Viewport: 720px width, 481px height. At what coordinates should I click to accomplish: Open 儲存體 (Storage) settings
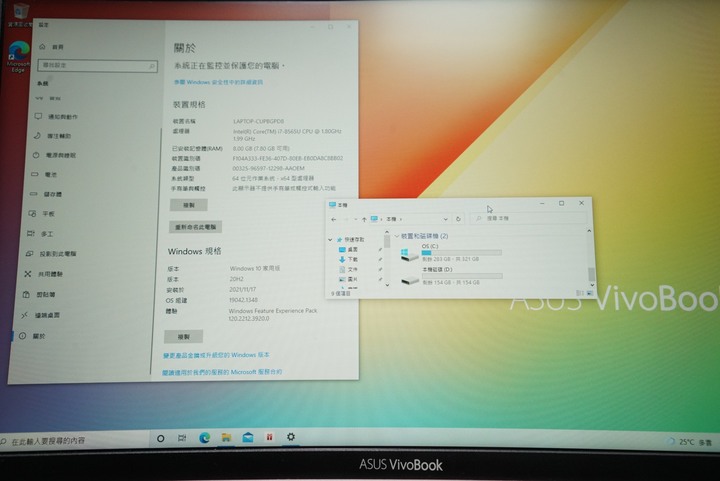tap(46, 194)
